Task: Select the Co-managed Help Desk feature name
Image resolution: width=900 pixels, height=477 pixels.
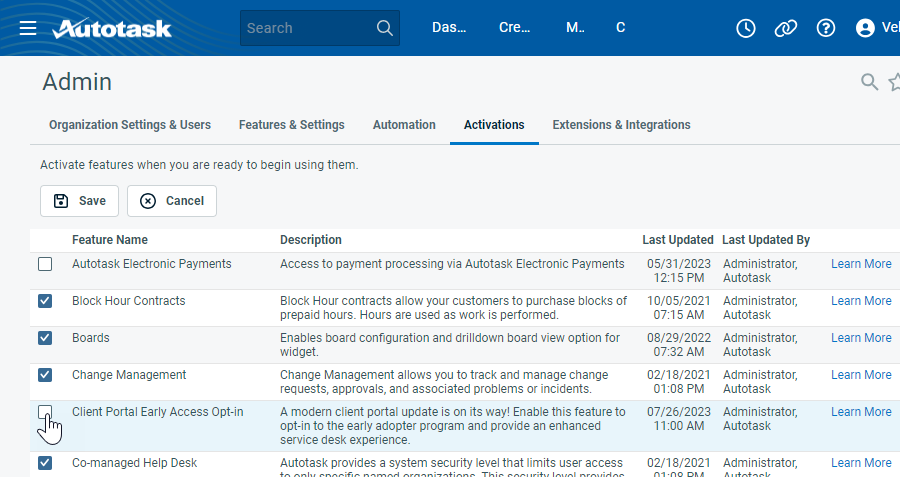Action: (x=134, y=463)
